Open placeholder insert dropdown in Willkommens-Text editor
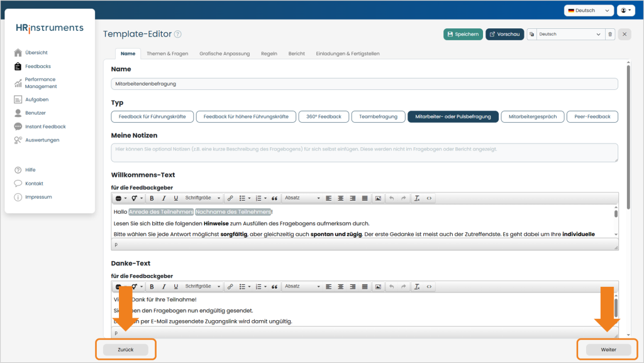 coord(121,198)
